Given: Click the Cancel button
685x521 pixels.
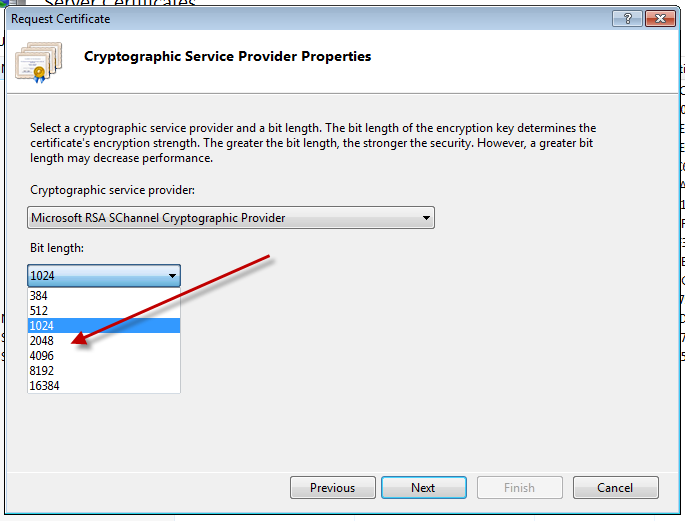Looking at the screenshot, I should [x=614, y=488].
